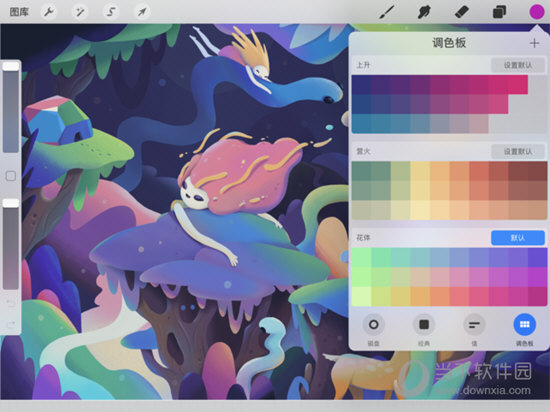The height and width of the screenshot is (412, 550).
Task: Adjust the brush opacity slider in sidebar
Action: coord(11,244)
